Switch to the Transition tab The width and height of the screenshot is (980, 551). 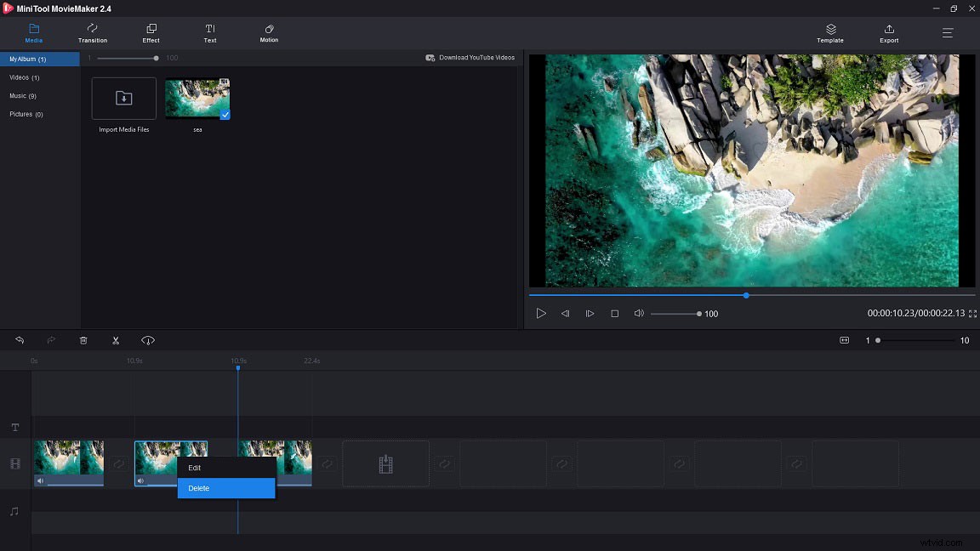click(92, 34)
